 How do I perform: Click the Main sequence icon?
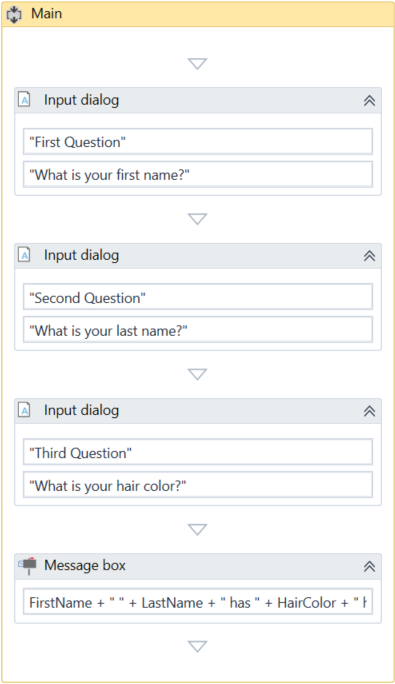coord(14,14)
